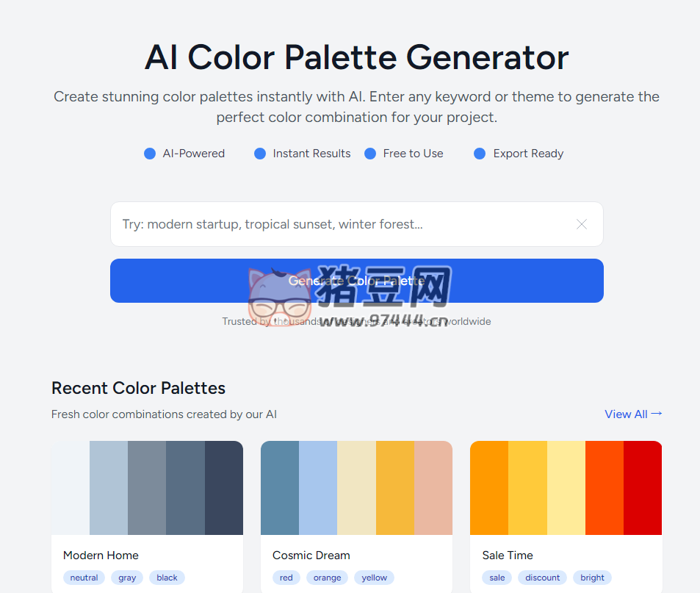The width and height of the screenshot is (700, 593).
Task: Select the 'red' tag under Cosmic Dream
Action: [286, 578]
